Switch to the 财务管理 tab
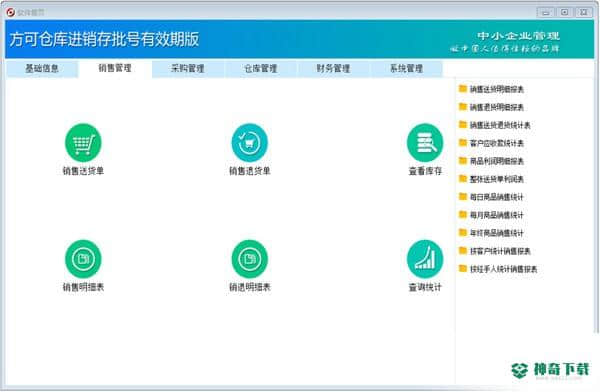Viewport: 600px width, 392px height. [x=333, y=69]
